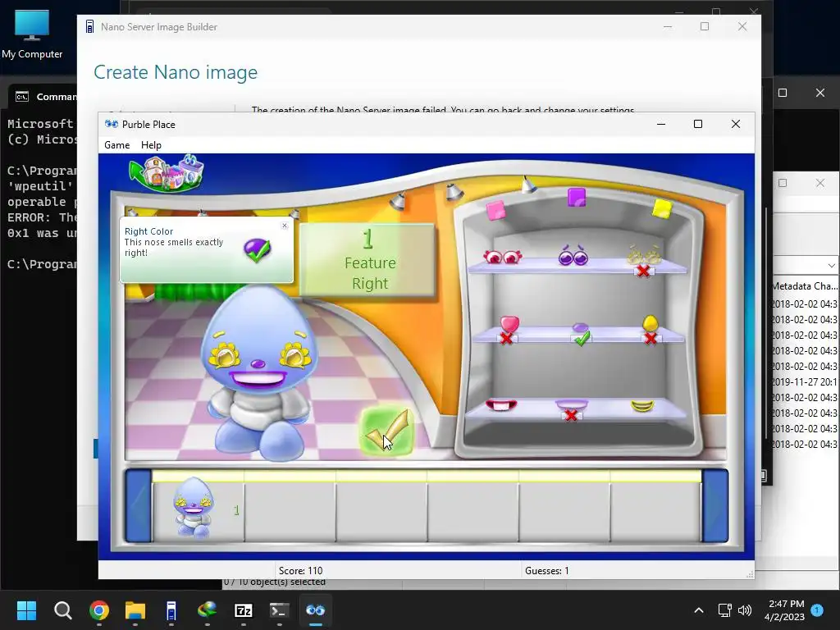Pick the purple mouth on bottom shelf

coord(571,405)
